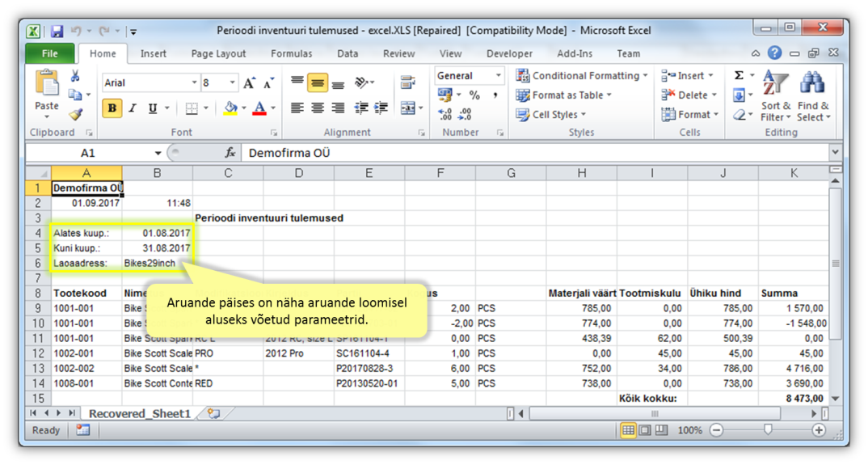Switch to Page Break Preview in status bar
This screenshot has width=868, height=465.
(661, 430)
